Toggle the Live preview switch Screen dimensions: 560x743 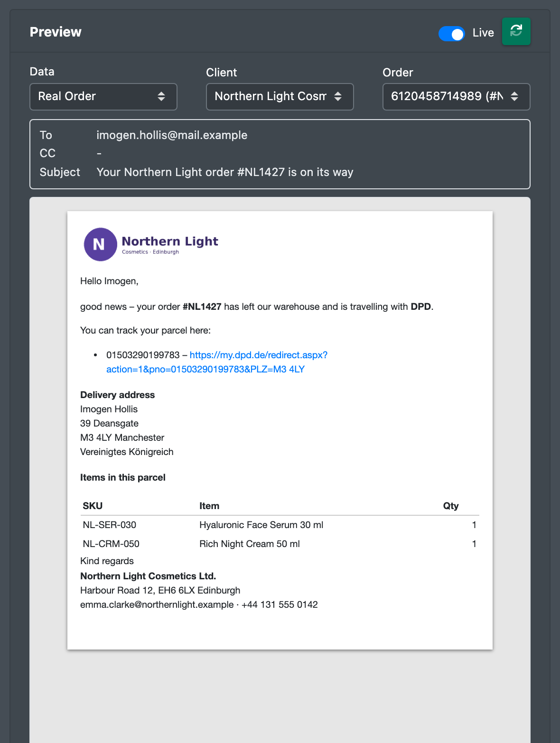(x=451, y=34)
